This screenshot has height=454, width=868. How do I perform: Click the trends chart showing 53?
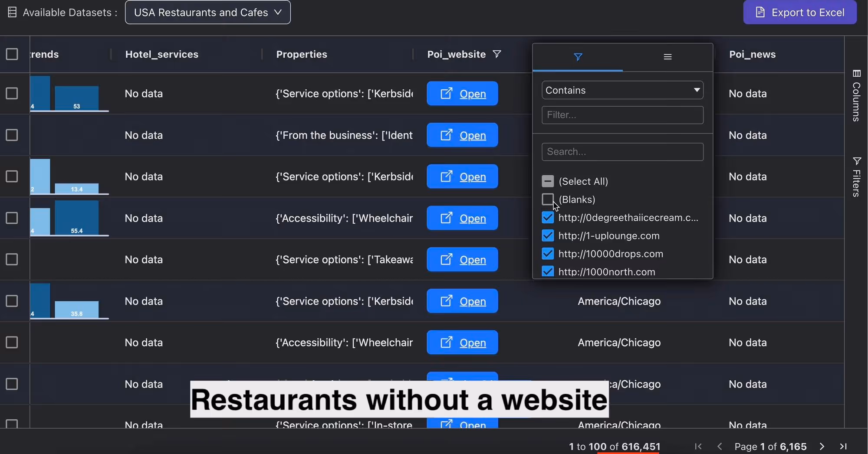coord(69,94)
